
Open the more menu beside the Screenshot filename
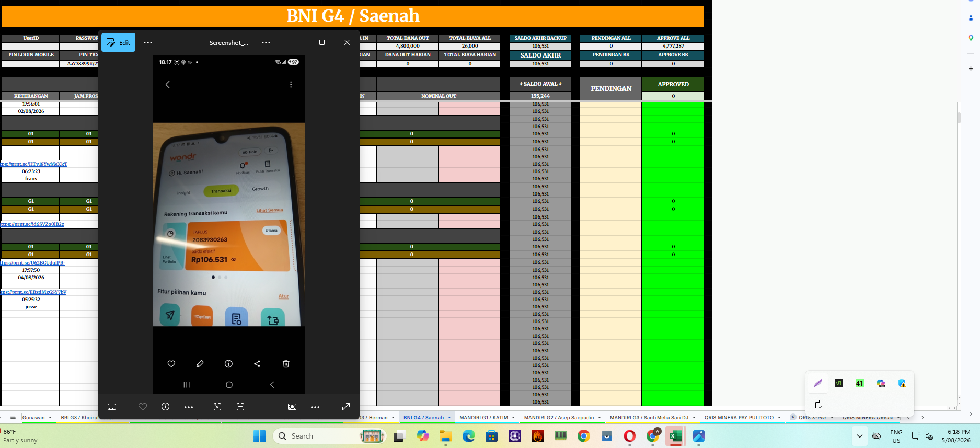(266, 43)
